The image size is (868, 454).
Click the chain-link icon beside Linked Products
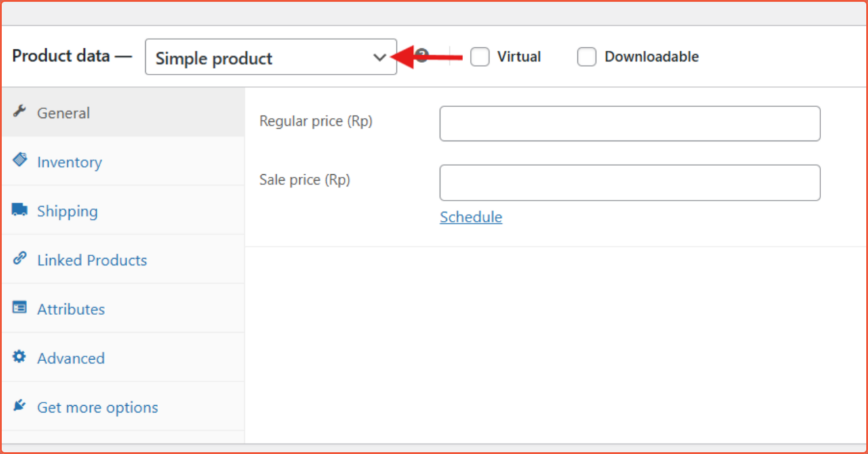click(19, 258)
